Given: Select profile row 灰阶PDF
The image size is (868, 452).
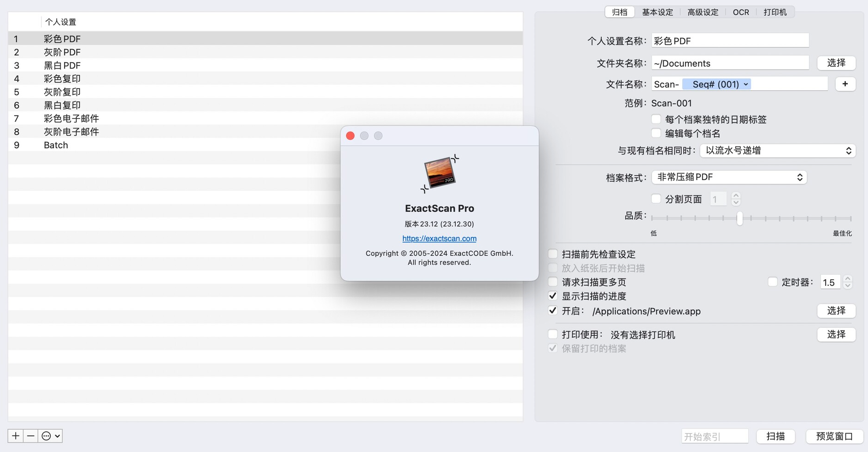Looking at the screenshot, I should click(265, 52).
